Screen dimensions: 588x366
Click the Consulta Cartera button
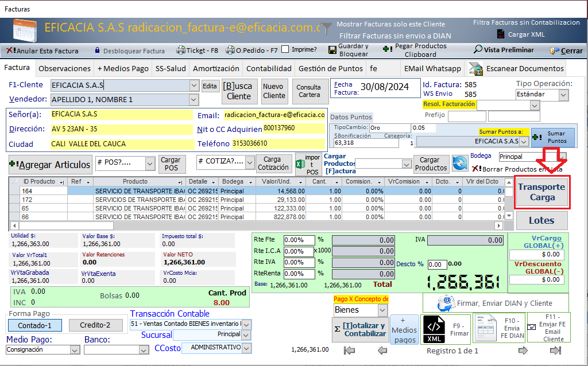310,91
